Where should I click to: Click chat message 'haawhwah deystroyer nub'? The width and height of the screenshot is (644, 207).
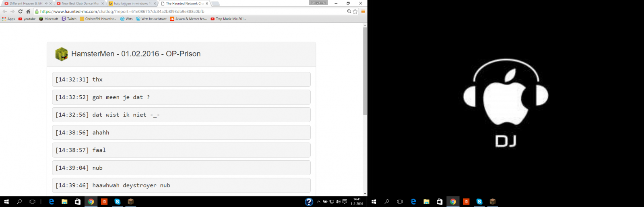[181, 185]
